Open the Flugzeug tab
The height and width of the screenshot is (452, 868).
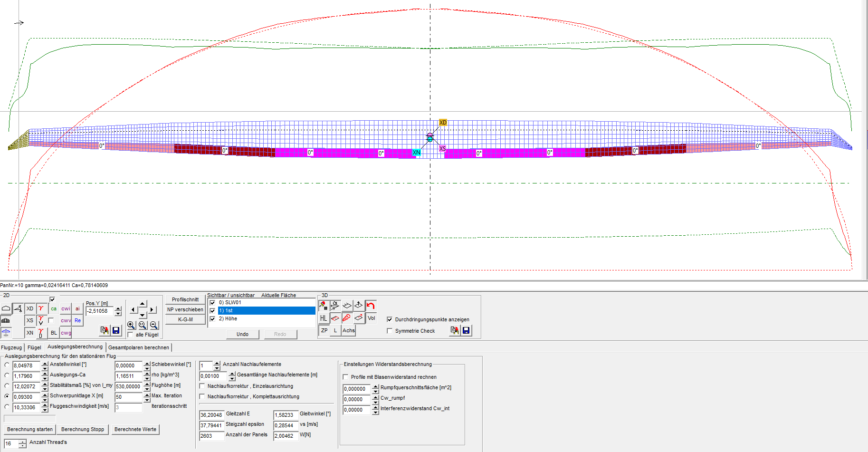[11, 347]
